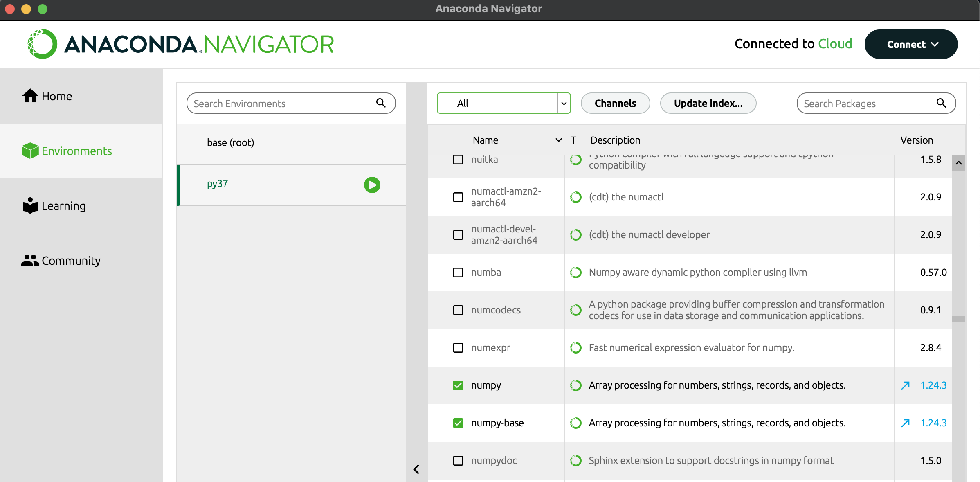
Task: Click the Search Environments magnifier icon
Action: click(381, 103)
